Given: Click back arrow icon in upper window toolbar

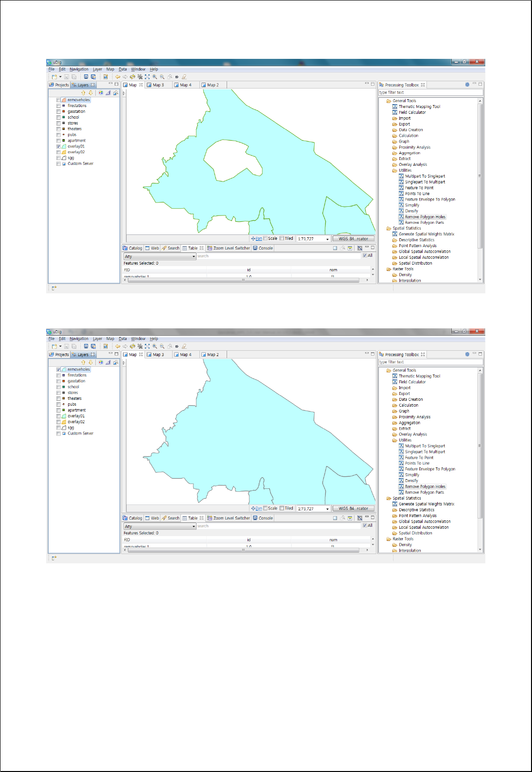Looking at the screenshot, I should [118, 77].
